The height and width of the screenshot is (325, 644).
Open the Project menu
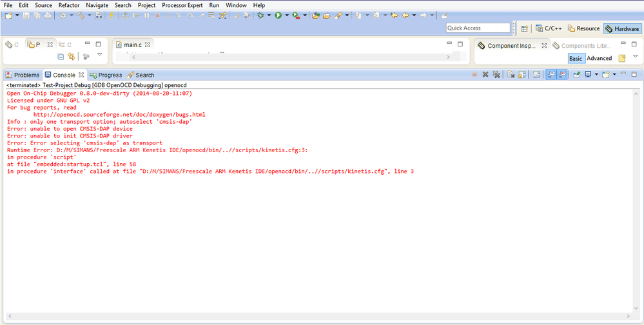(146, 5)
